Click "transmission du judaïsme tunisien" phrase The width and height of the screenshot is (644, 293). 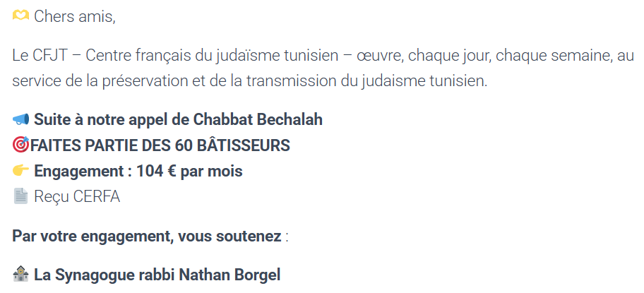pos(390,80)
